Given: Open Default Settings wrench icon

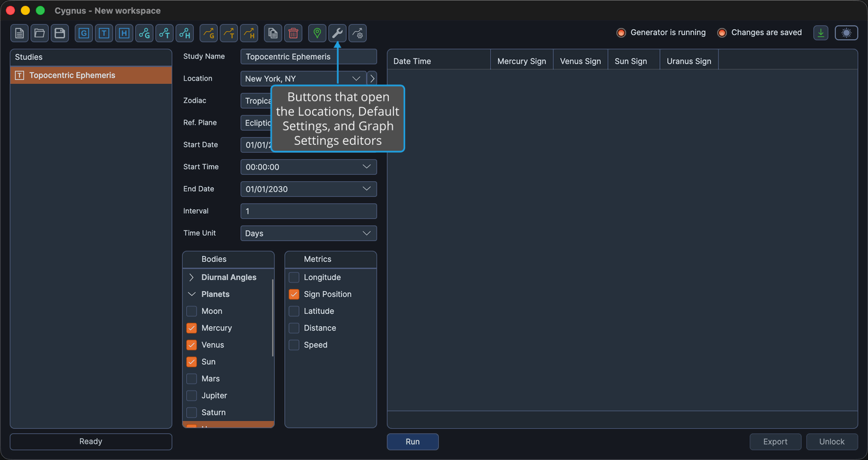Looking at the screenshot, I should [337, 33].
